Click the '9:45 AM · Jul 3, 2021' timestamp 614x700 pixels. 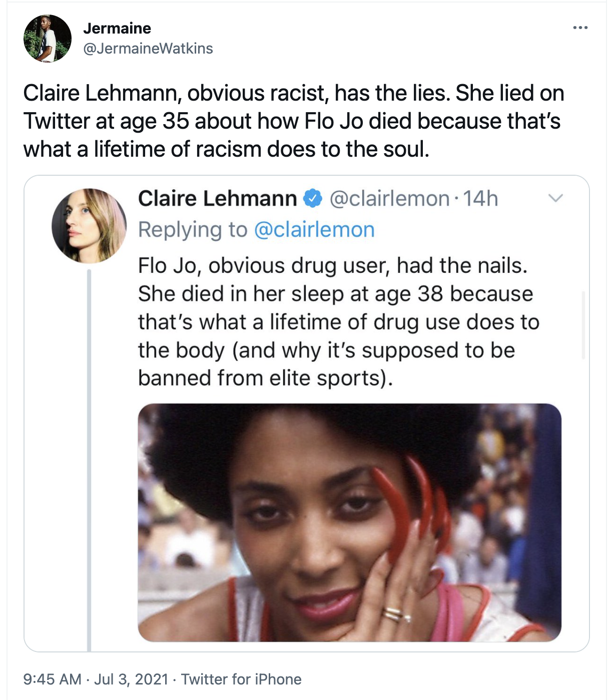tap(95, 680)
